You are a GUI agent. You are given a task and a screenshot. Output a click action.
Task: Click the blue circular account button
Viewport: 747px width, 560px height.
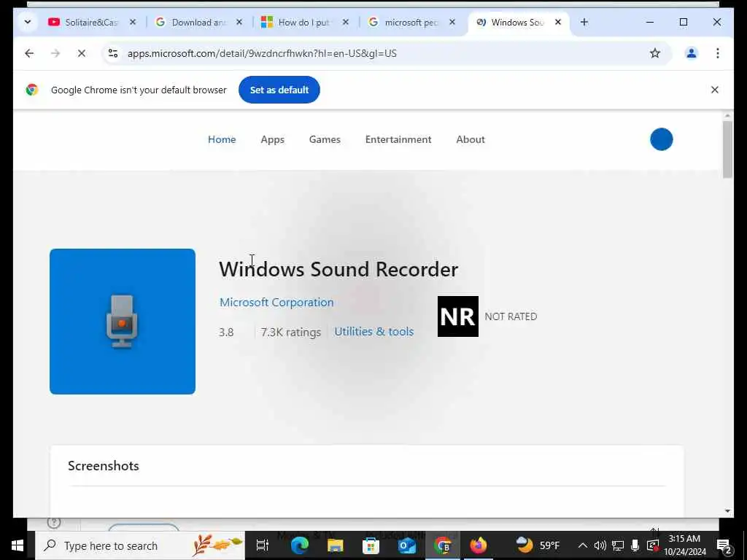click(661, 139)
